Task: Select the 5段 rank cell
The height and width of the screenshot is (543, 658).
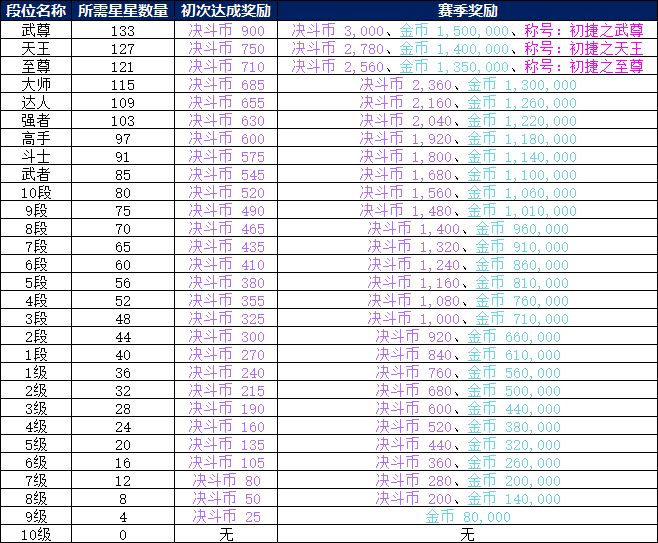Action: tap(36, 282)
